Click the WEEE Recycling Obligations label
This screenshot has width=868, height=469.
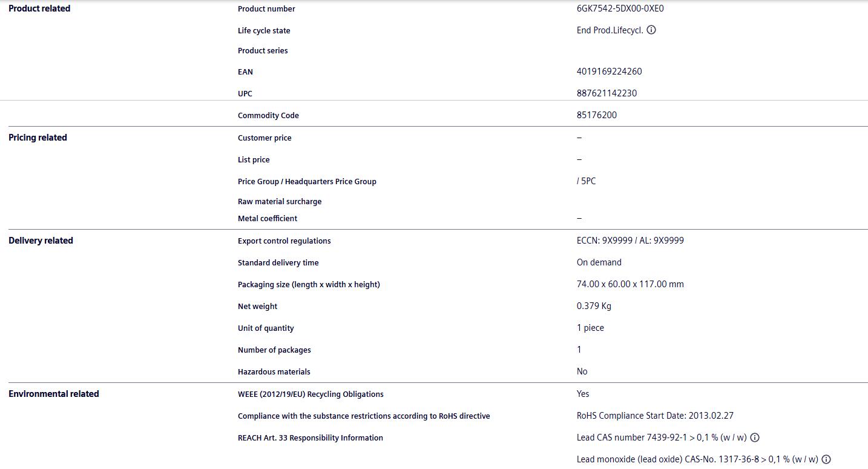pos(311,394)
